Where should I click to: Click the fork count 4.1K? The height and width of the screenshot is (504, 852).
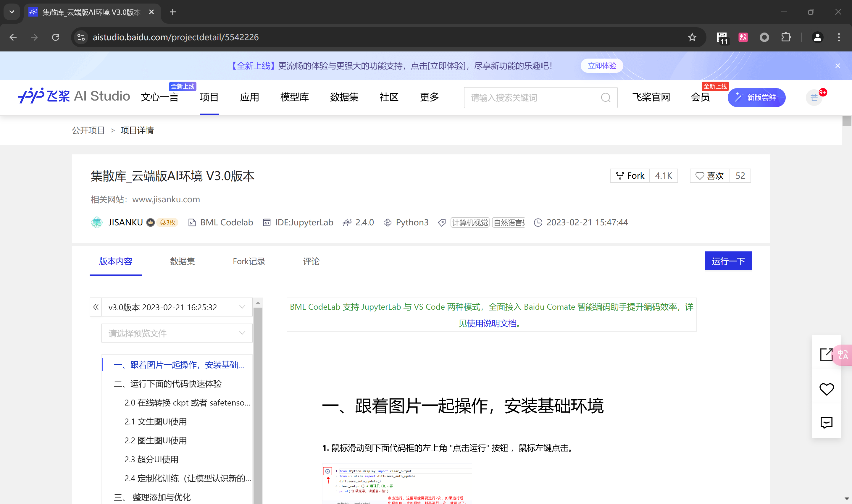(x=664, y=176)
